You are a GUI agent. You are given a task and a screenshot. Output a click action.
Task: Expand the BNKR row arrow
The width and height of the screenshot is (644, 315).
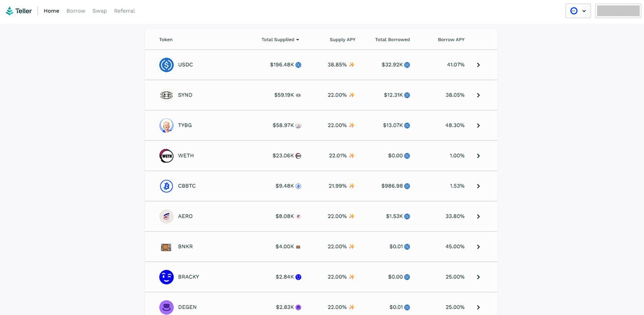(478, 247)
